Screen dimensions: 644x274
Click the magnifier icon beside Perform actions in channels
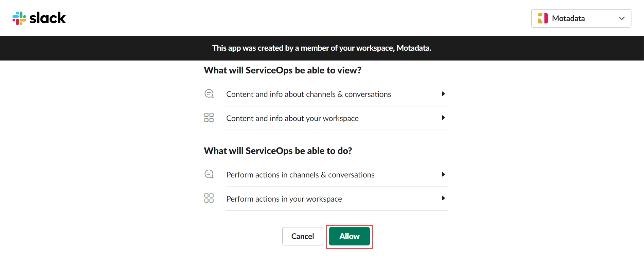pyautogui.click(x=209, y=174)
